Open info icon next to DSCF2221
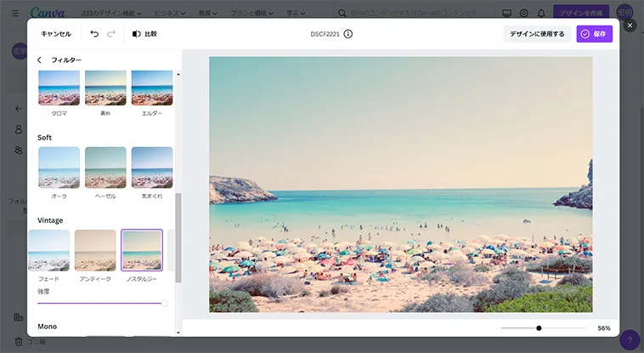The image size is (644, 353). (x=348, y=34)
